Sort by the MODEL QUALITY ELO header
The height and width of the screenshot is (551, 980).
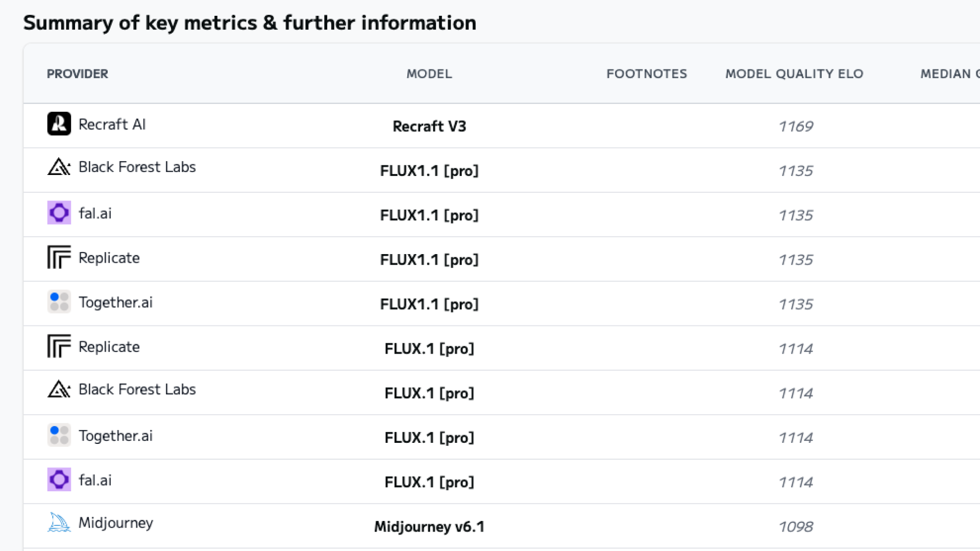(x=794, y=74)
